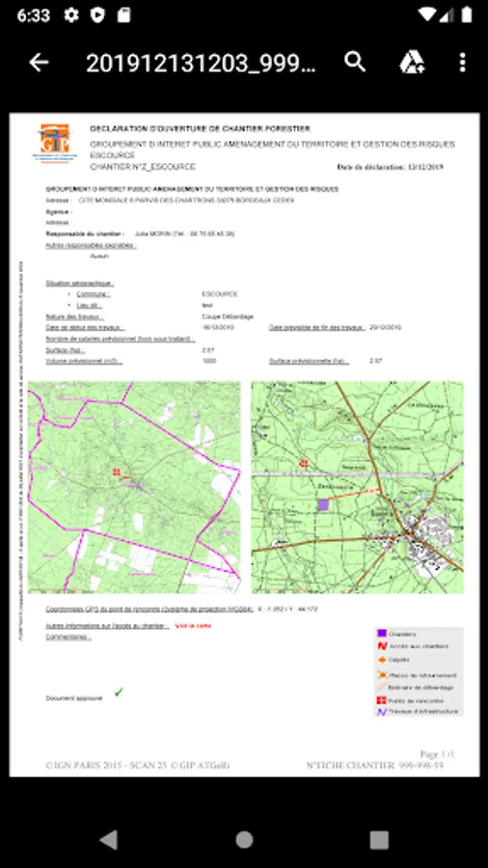Image resolution: width=488 pixels, height=868 pixels.
Task: Tap the Android back navigation button
Action: 108,840
